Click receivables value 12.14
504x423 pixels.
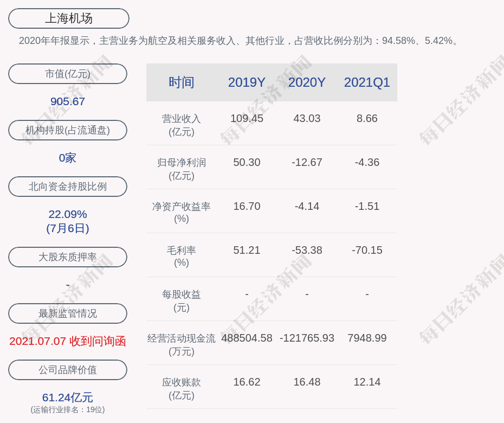click(367, 382)
